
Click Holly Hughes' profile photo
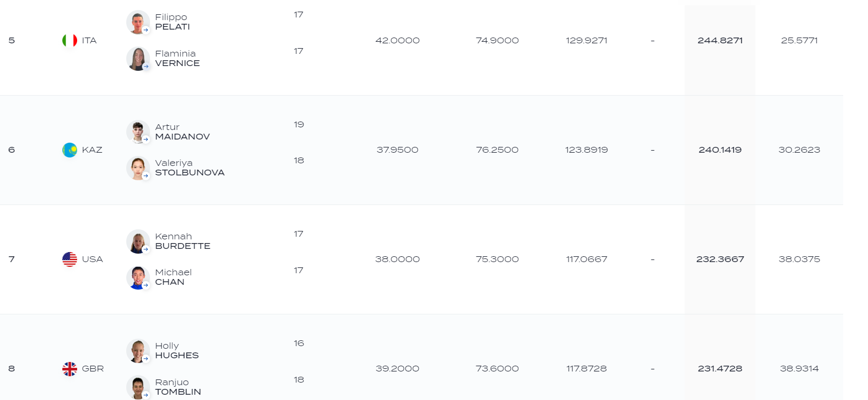tap(138, 351)
